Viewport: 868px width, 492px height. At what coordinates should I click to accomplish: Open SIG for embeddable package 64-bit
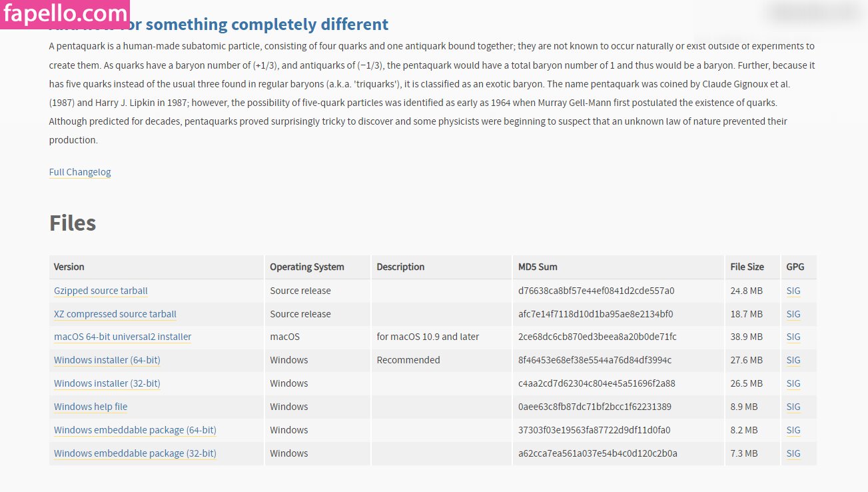pyautogui.click(x=793, y=430)
